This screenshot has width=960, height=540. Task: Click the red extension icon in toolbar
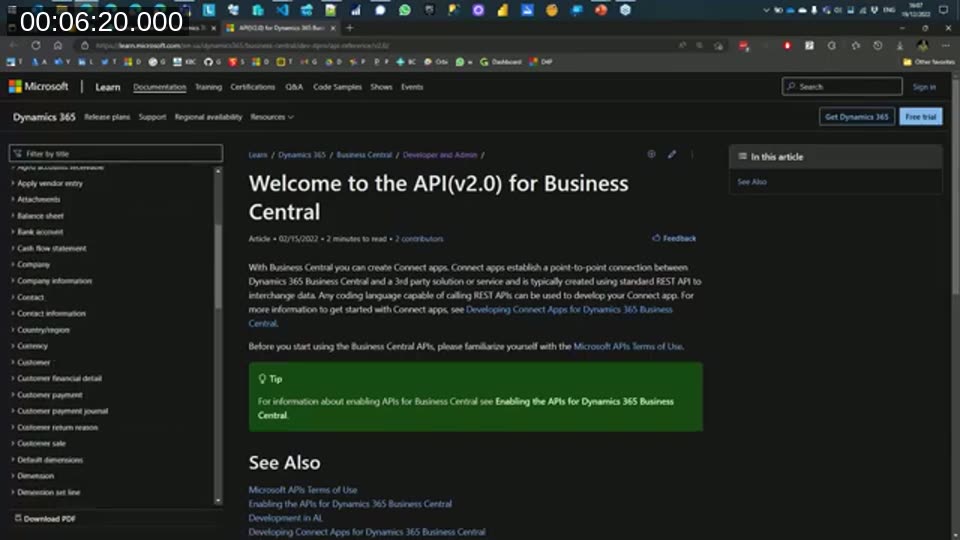787,45
